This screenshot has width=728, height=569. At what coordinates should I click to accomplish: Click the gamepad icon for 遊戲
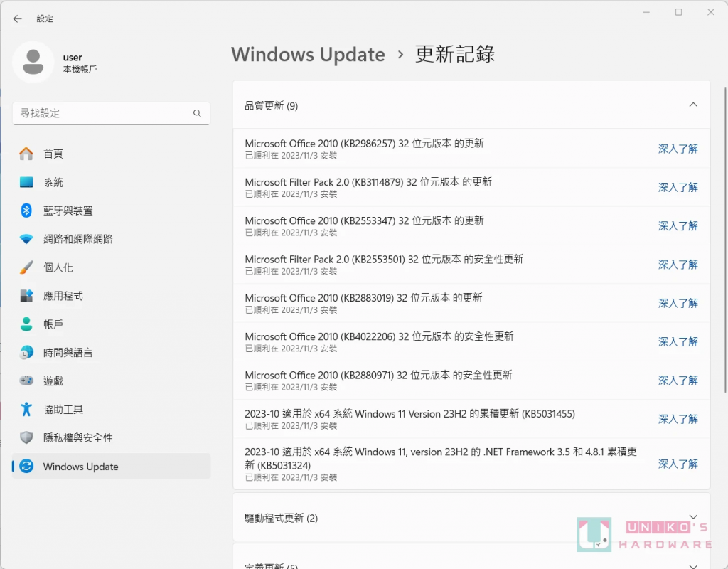point(26,381)
